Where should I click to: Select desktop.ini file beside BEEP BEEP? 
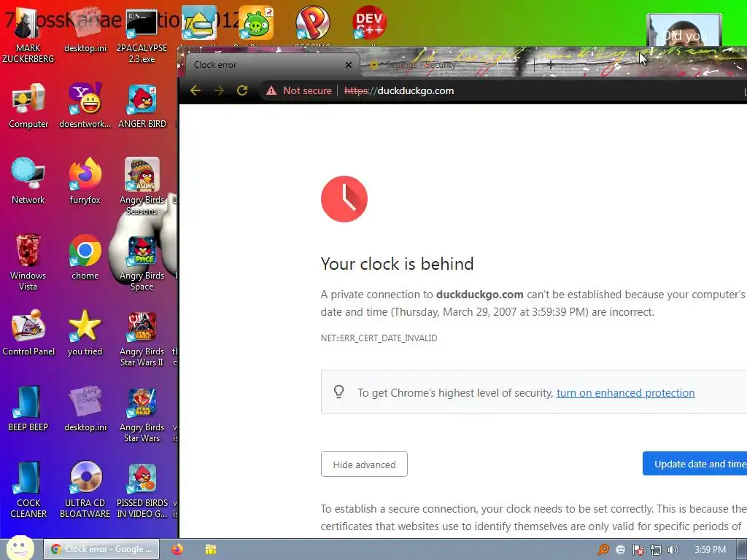point(85,408)
